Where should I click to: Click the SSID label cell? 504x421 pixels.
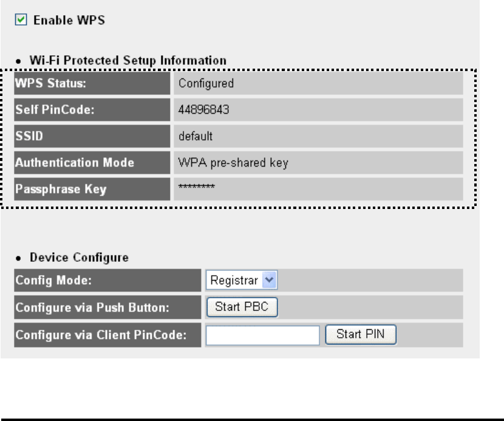(92, 136)
